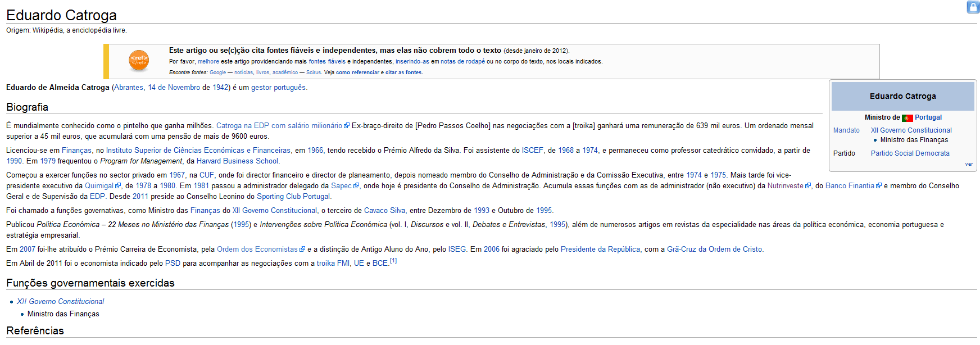Open the CUF link
The image size is (980, 345).
[207, 175]
